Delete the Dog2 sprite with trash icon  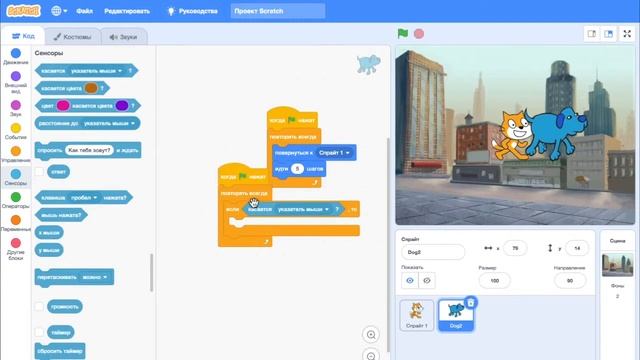pyautogui.click(x=471, y=302)
